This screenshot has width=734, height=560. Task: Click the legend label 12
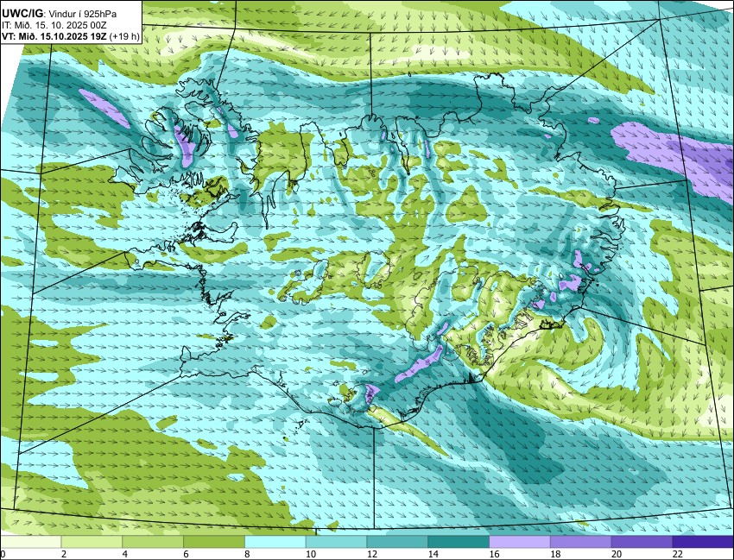point(371,554)
